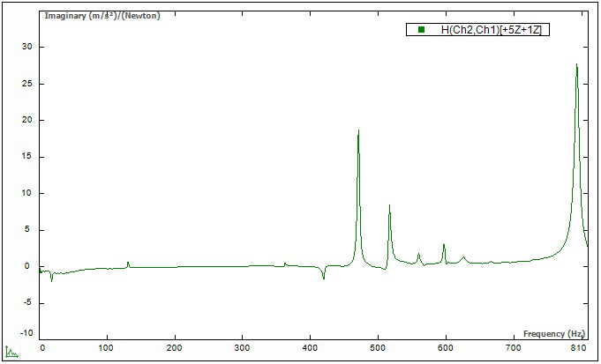Viewport: 601px width, 364px height.
Task: Click the tallest peak near 795 Hz
Action: coord(576,65)
